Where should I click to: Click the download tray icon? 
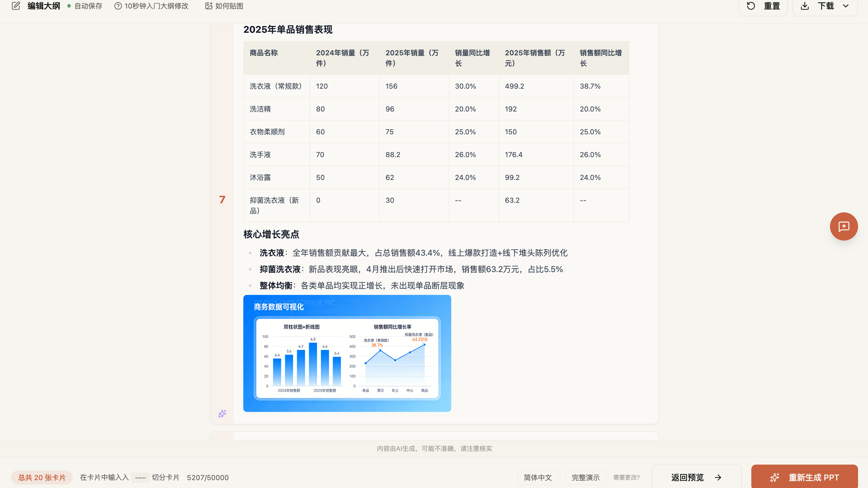coord(805,6)
